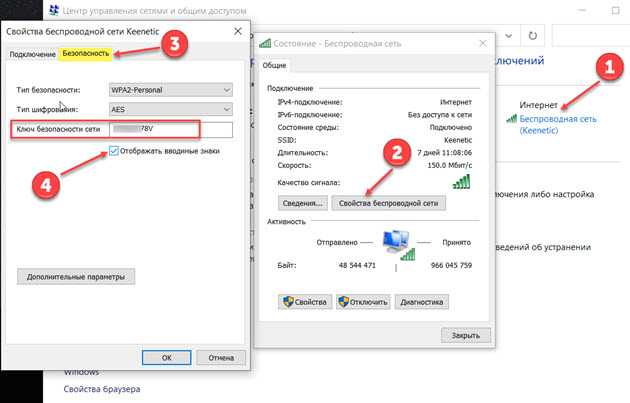Run Диагностика in status window
The width and height of the screenshot is (630, 403).
(x=421, y=302)
